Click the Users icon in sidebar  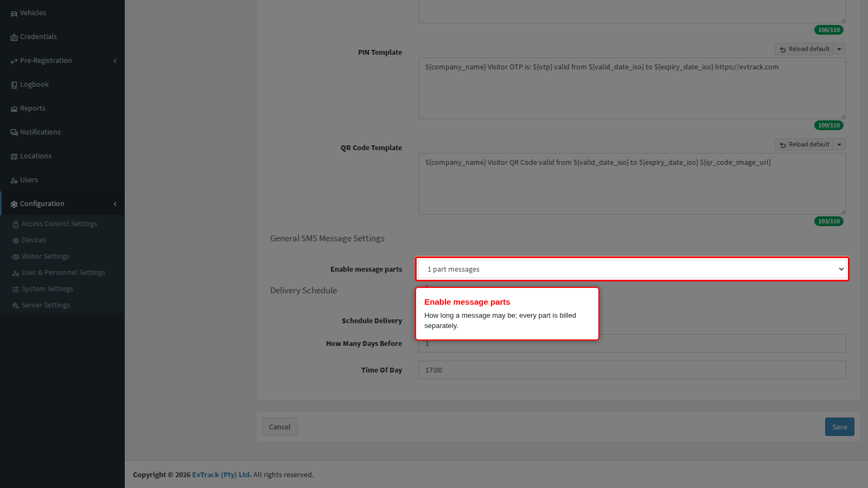pos(14,181)
